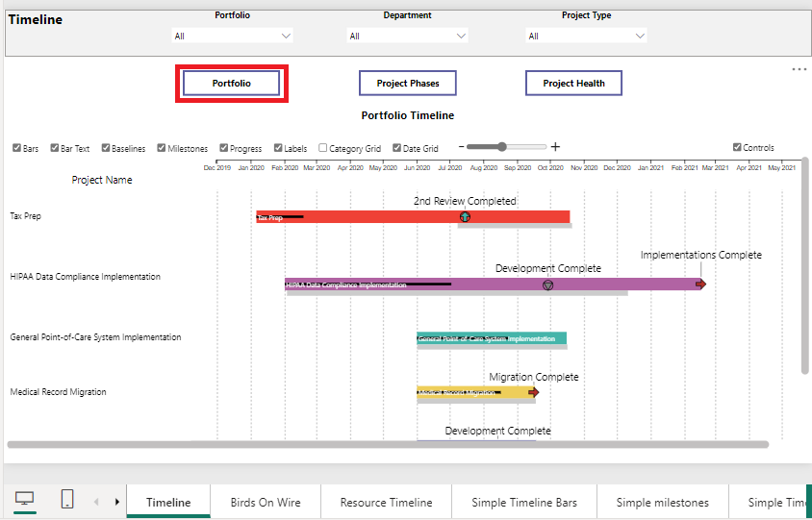The image size is (812, 520).
Task: Open the more options ellipsis menu
Action: tap(799, 69)
